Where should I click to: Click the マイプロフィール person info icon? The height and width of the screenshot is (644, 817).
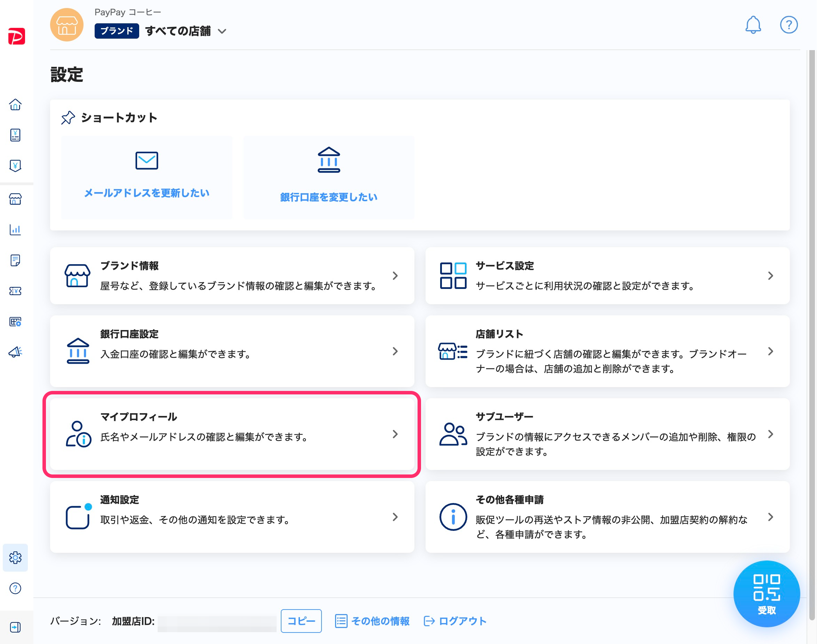click(78, 434)
